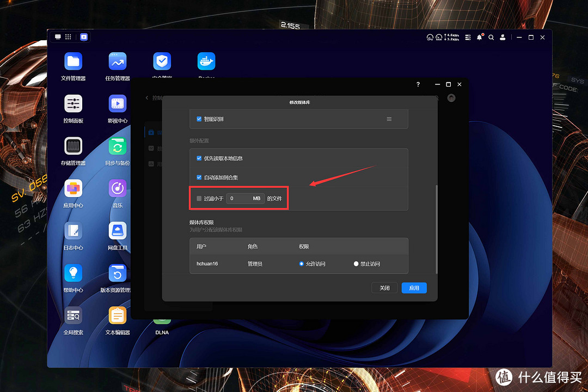
Task: Enable the 过滤小于 file size filter checkbox
Action: point(198,198)
